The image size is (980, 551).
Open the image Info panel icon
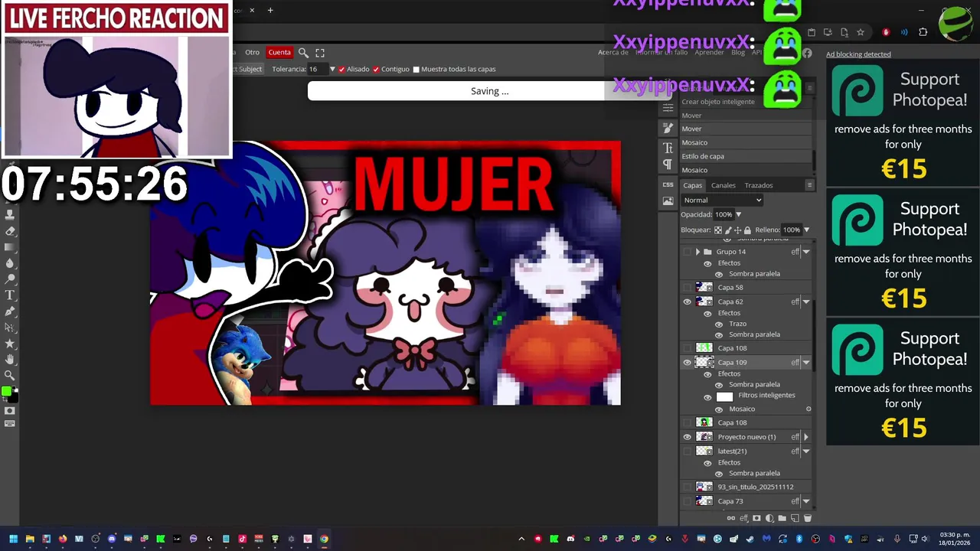click(x=668, y=201)
